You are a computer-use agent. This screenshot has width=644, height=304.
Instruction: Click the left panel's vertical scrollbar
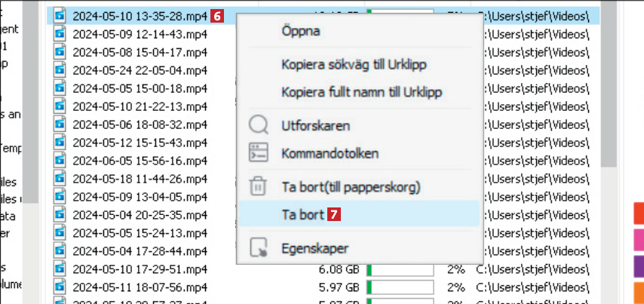[30, 102]
